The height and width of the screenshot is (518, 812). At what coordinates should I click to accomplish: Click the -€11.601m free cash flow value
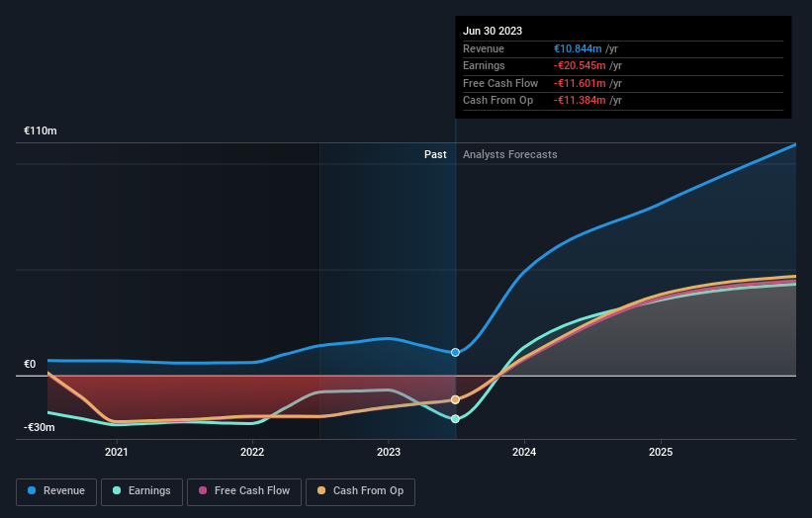(x=580, y=83)
